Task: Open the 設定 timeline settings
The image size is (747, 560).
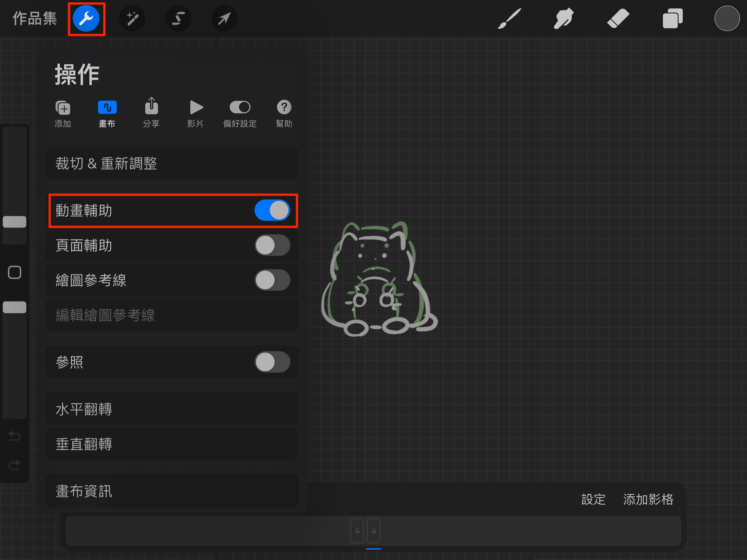Action: 593,500
